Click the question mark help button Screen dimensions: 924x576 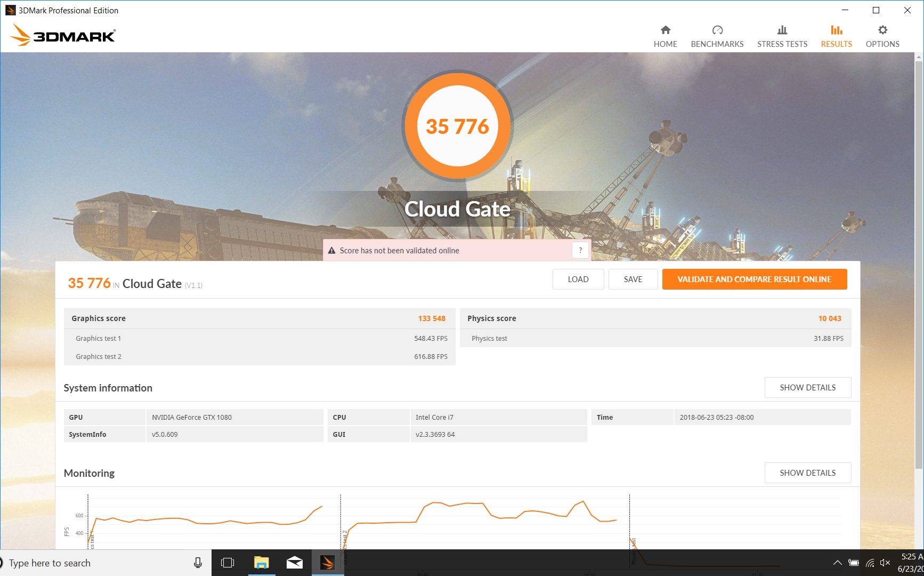[x=580, y=250]
